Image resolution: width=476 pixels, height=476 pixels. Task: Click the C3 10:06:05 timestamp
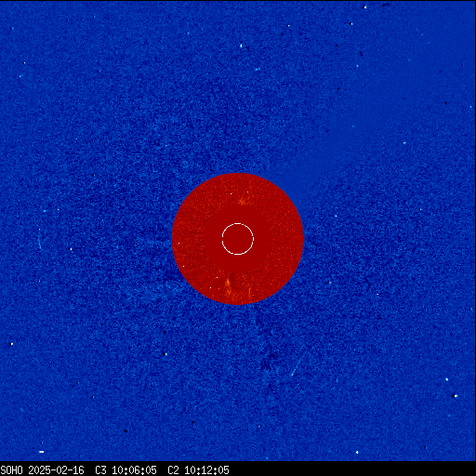pos(126,470)
